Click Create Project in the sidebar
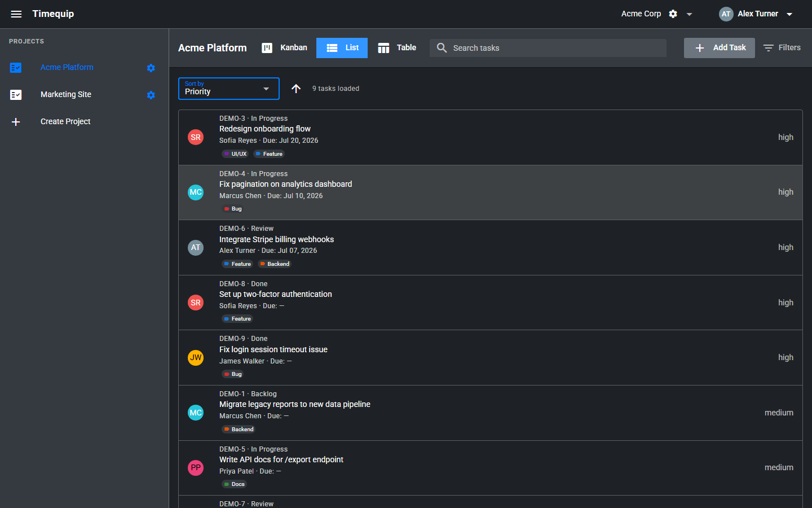The height and width of the screenshot is (508, 812). [x=65, y=121]
